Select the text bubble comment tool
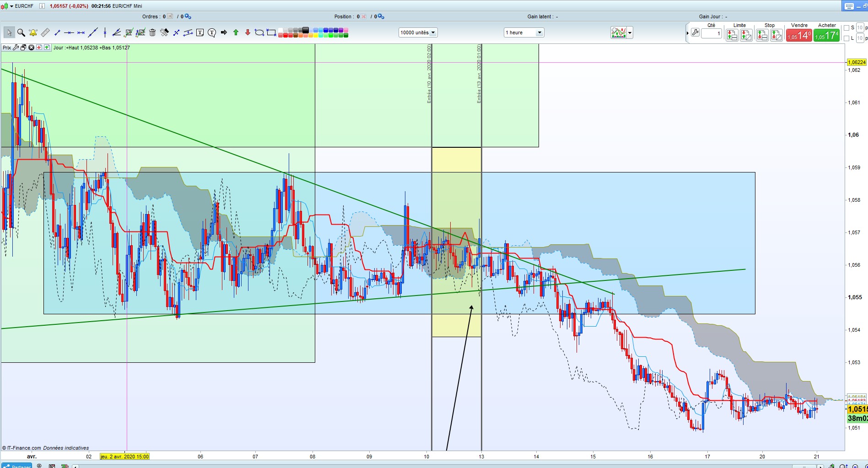The height and width of the screenshot is (468, 868). tap(212, 32)
